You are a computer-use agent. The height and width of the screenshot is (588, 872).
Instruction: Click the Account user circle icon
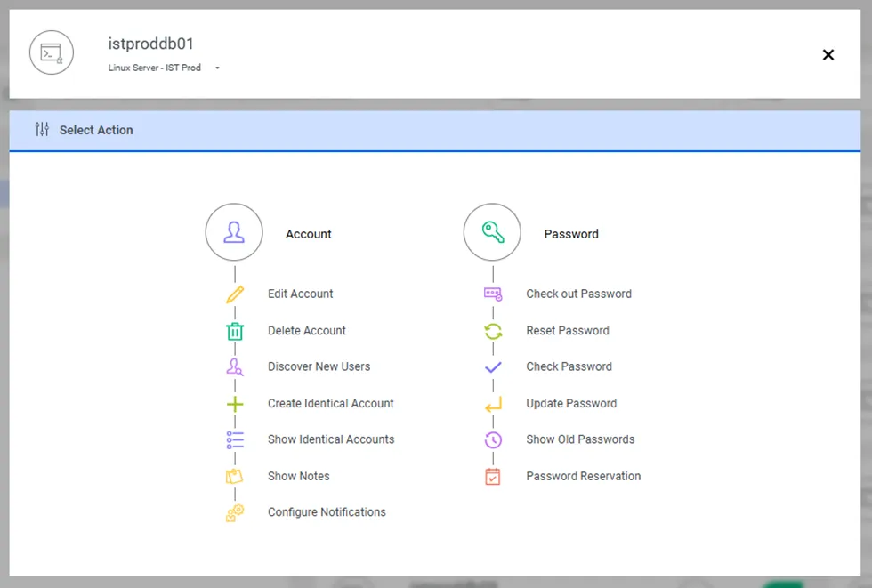(x=234, y=232)
